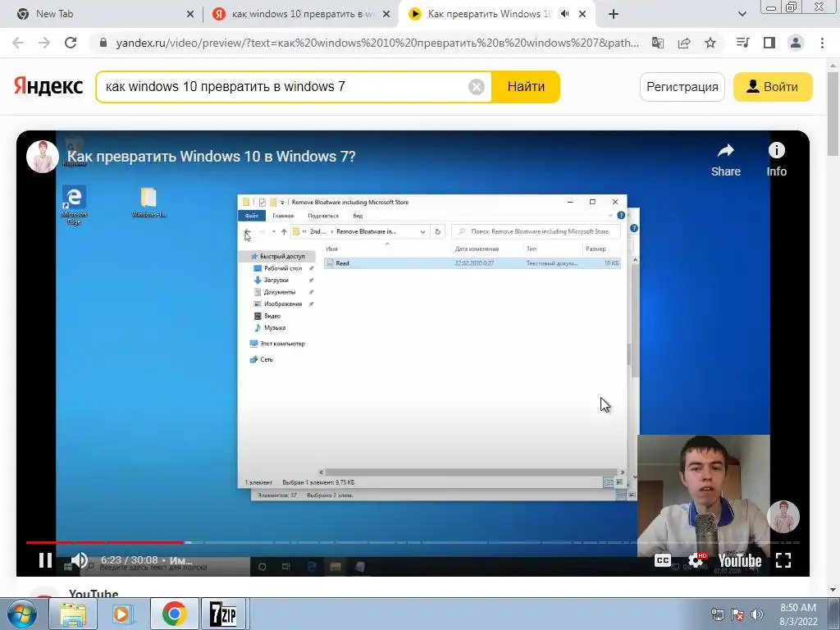Open Chrome media controls icon
Screen dimensions: 840x630
click(x=743, y=43)
